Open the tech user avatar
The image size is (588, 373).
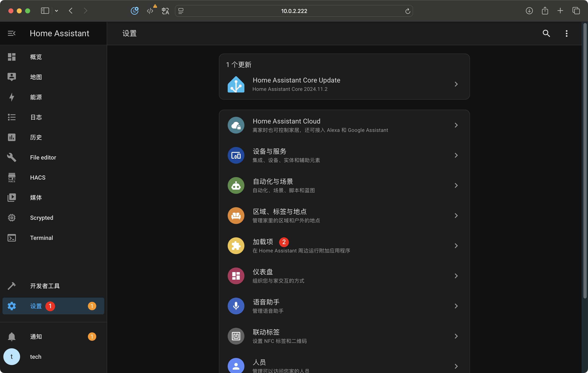[x=12, y=357]
